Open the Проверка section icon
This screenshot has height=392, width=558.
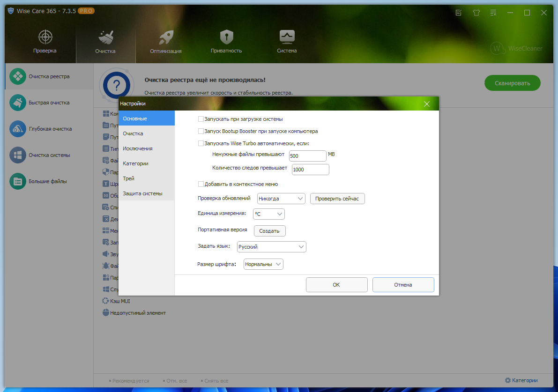pyautogui.click(x=45, y=37)
